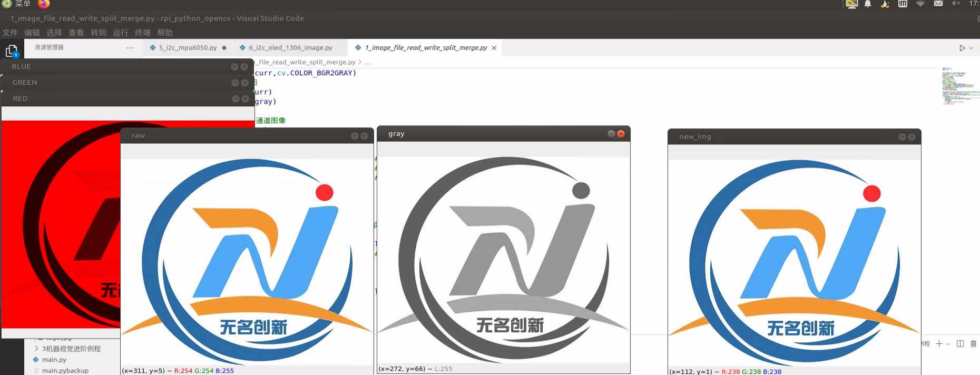The height and width of the screenshot is (375, 980).
Task: Open the mail envelope indicator
Action: [938, 4]
